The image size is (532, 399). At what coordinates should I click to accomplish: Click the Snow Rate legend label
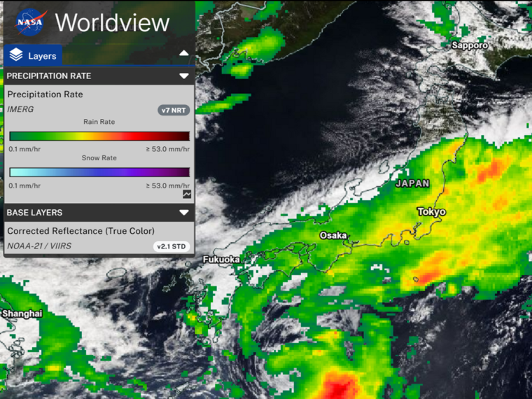click(x=99, y=158)
